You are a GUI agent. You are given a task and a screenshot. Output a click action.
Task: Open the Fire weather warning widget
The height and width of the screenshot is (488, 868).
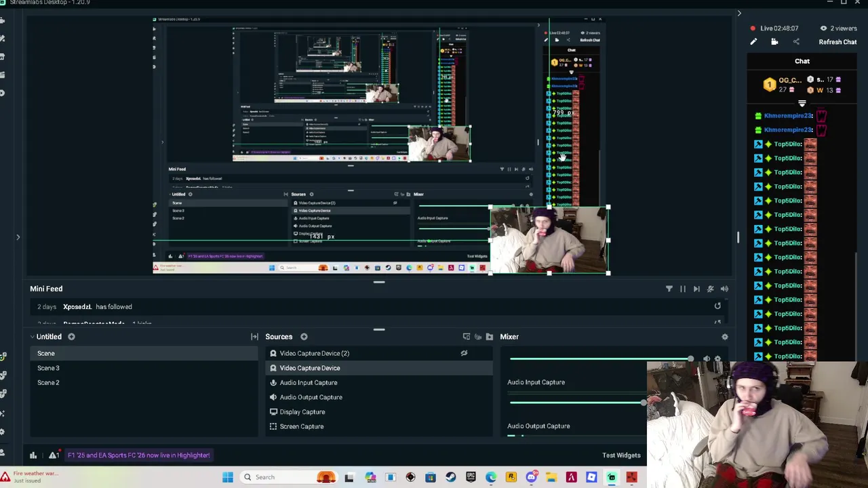(30, 477)
